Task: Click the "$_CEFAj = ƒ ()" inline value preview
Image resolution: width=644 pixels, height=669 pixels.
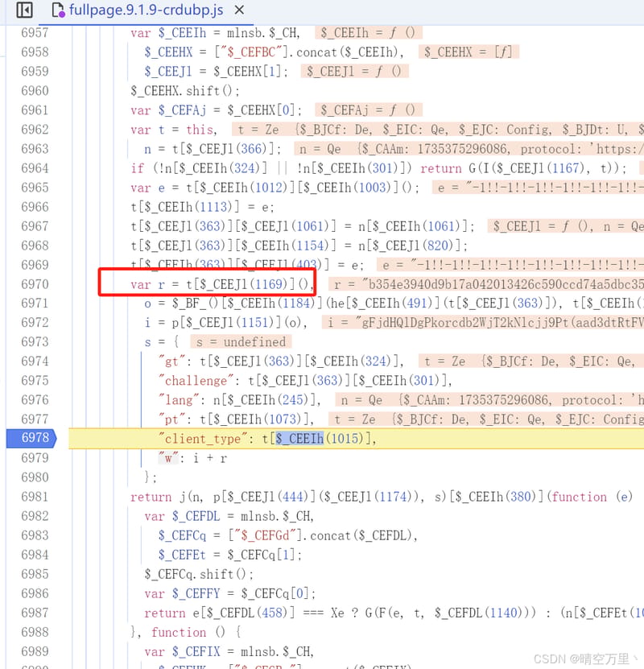Action: [x=368, y=110]
